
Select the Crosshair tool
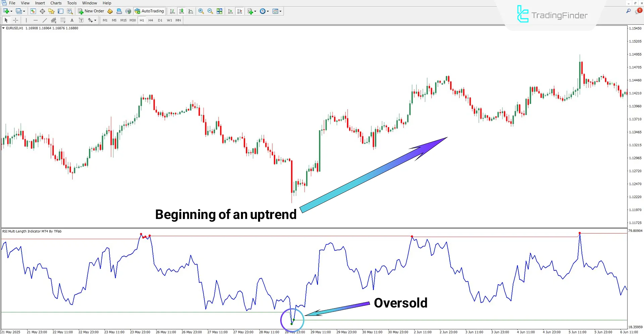click(15, 20)
